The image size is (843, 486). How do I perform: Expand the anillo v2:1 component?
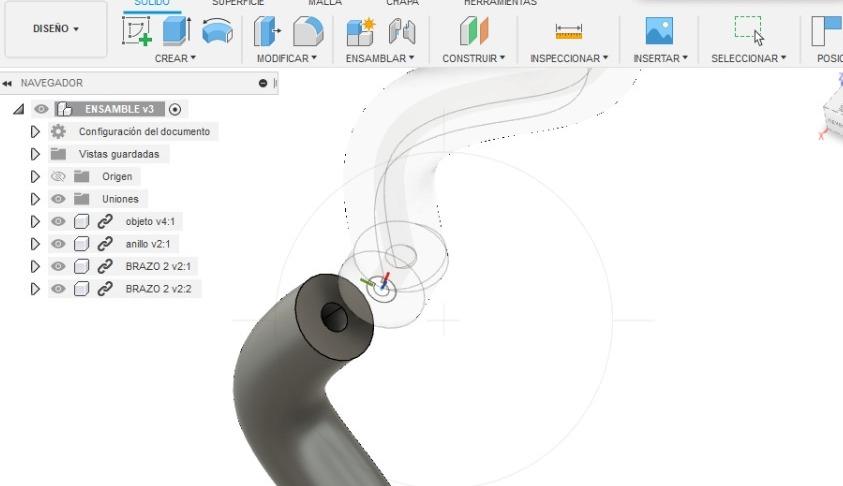coord(35,245)
